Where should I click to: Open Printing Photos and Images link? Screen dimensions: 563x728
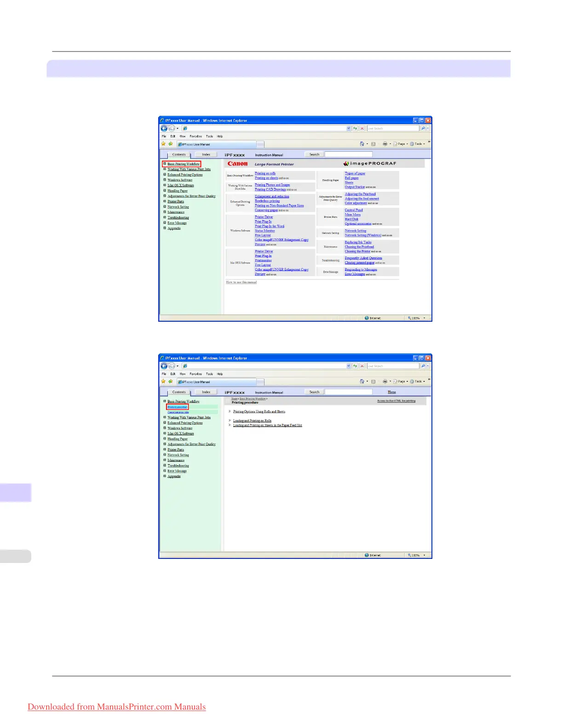tap(272, 185)
